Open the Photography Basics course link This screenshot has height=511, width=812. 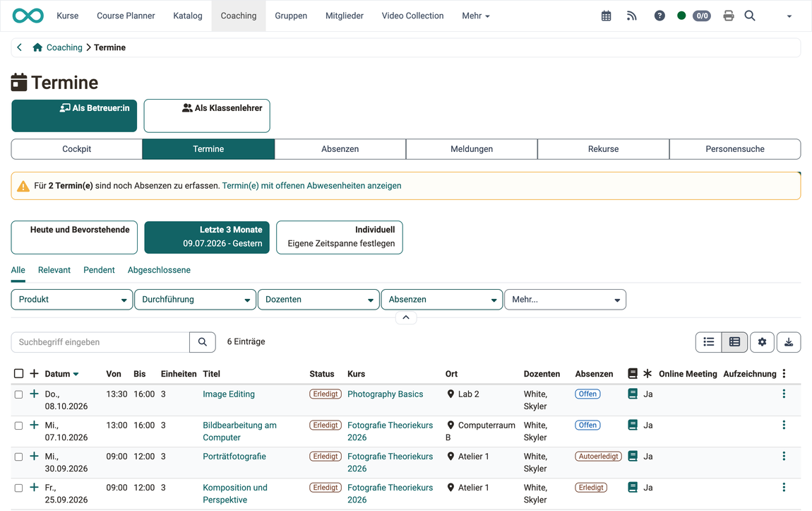(x=385, y=394)
